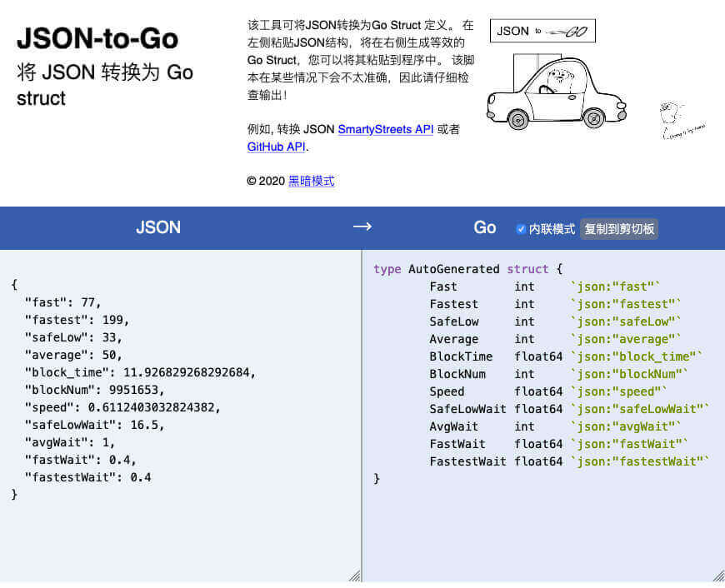This screenshot has width=725, height=588.
Task: Click the JSON-to-Go page title
Action: coord(97,38)
